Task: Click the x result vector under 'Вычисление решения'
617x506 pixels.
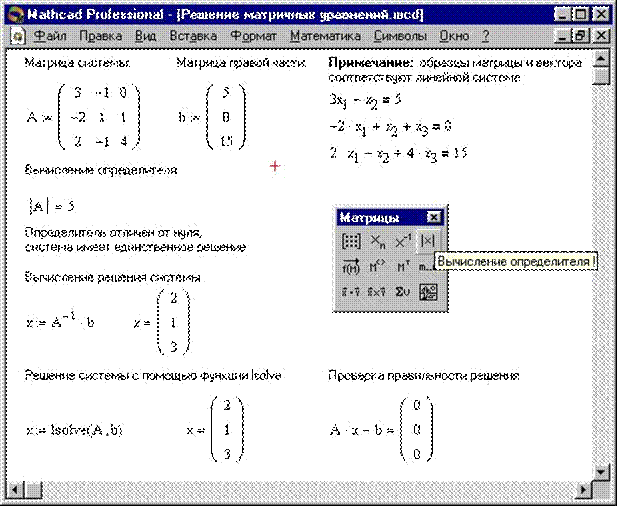Action: point(162,323)
